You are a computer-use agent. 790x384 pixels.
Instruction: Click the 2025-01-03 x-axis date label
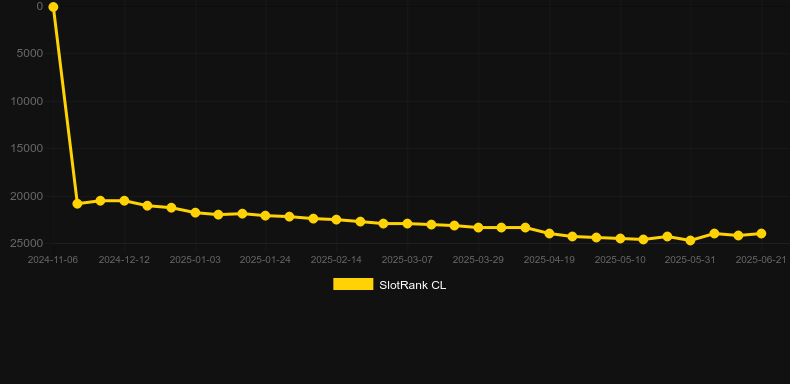(195, 260)
